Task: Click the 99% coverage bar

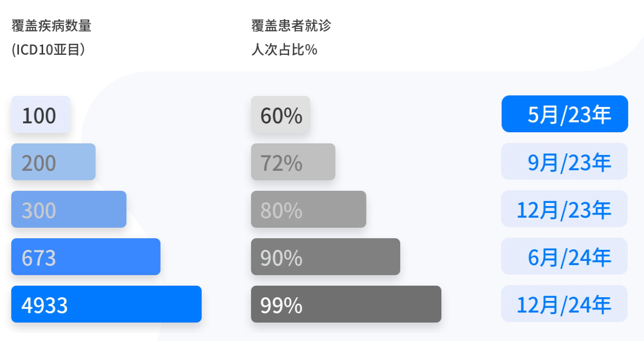Action: 346,304
